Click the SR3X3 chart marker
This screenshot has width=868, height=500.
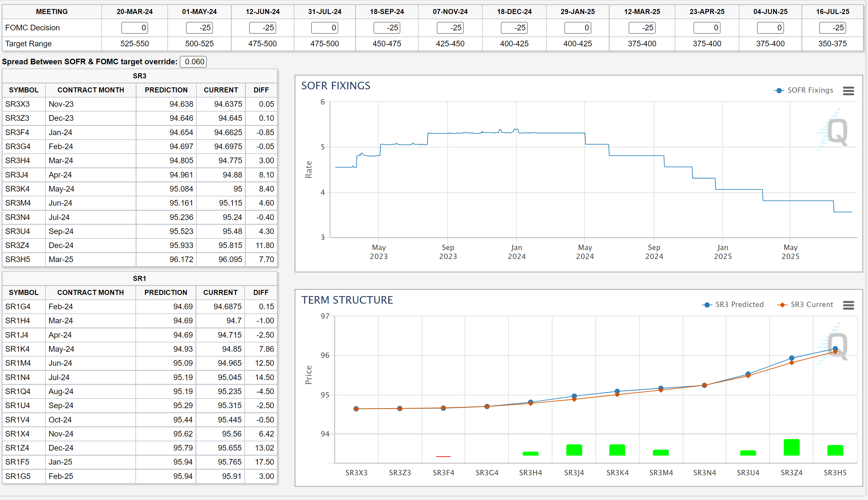[x=356, y=409]
